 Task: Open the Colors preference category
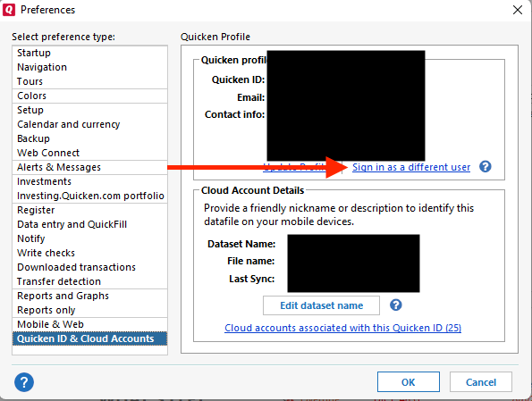(x=90, y=96)
